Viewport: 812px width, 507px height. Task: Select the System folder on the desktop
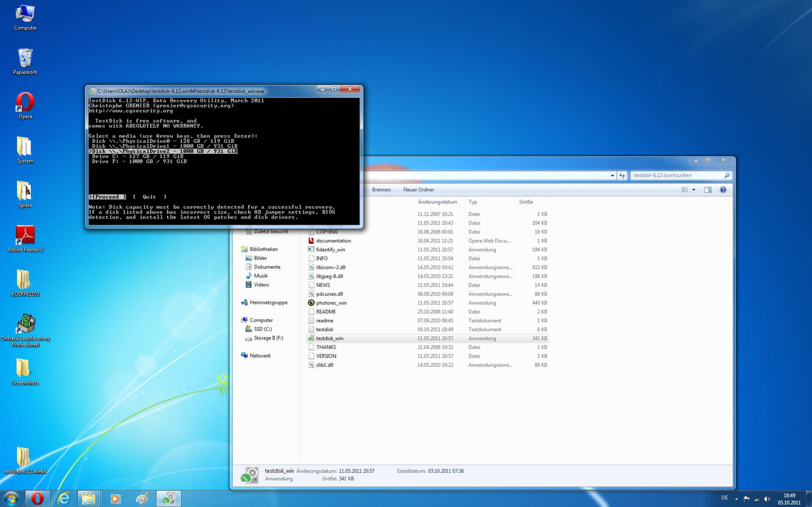[25, 150]
